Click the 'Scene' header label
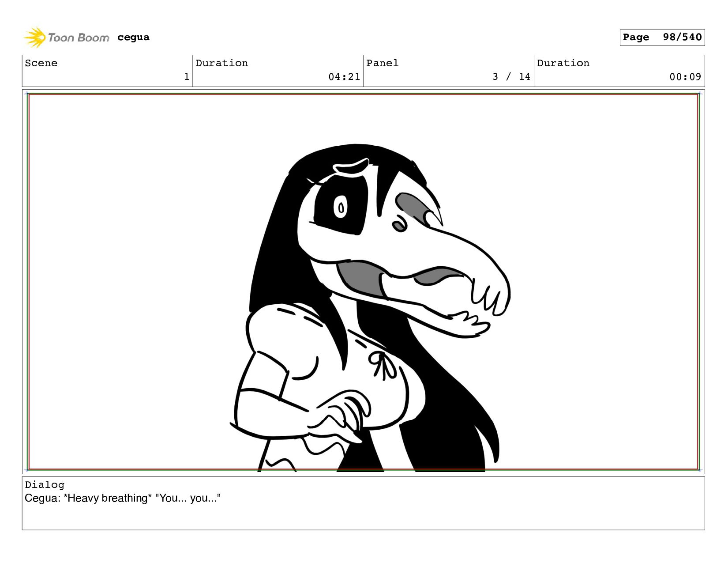Screen dimensions: 728x563 point(41,63)
